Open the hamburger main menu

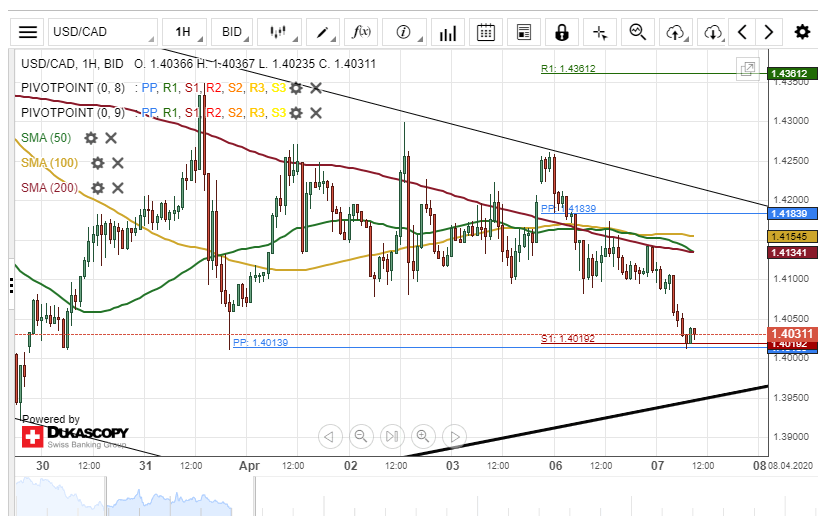pyautogui.click(x=29, y=32)
